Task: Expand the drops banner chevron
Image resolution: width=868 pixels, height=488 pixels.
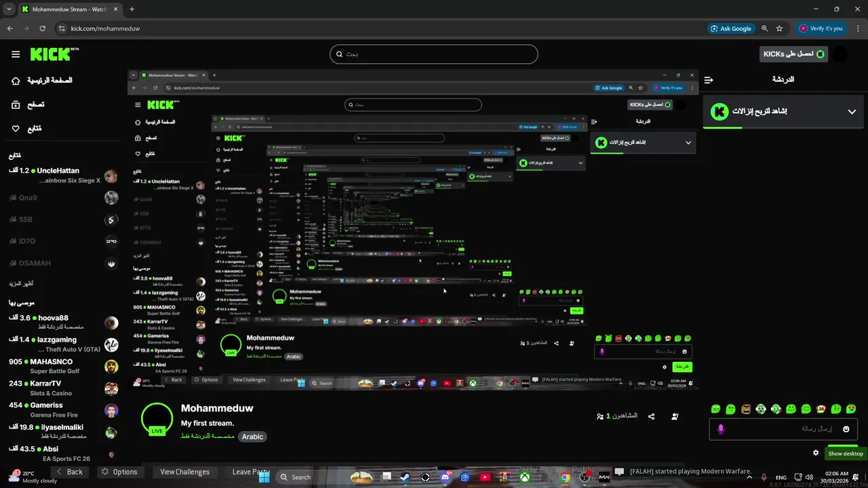Action: (852, 112)
